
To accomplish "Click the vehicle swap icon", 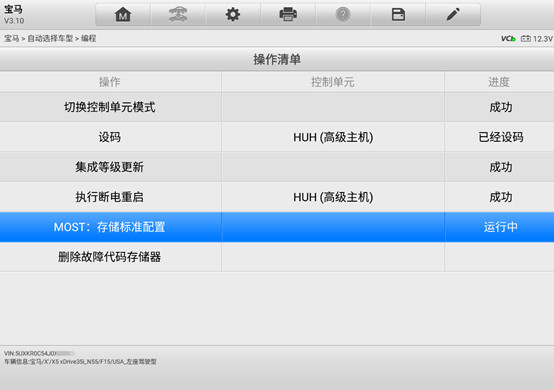I will click(x=178, y=15).
